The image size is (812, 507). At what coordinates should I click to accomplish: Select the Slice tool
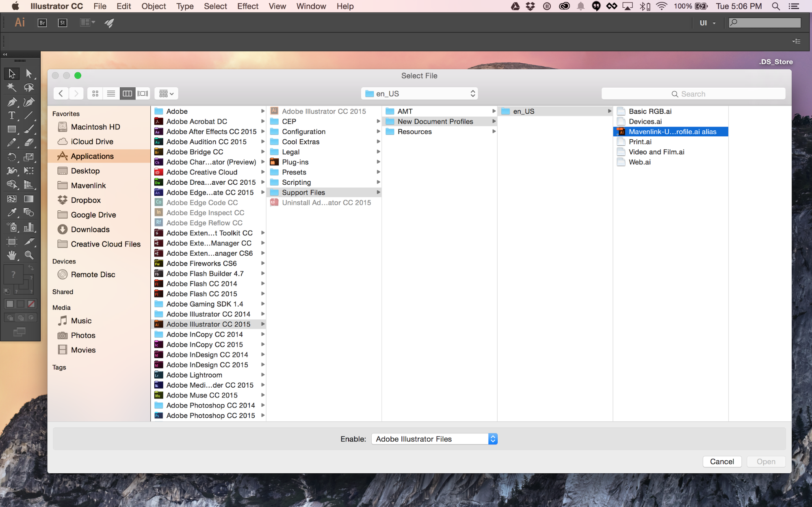coord(29,242)
